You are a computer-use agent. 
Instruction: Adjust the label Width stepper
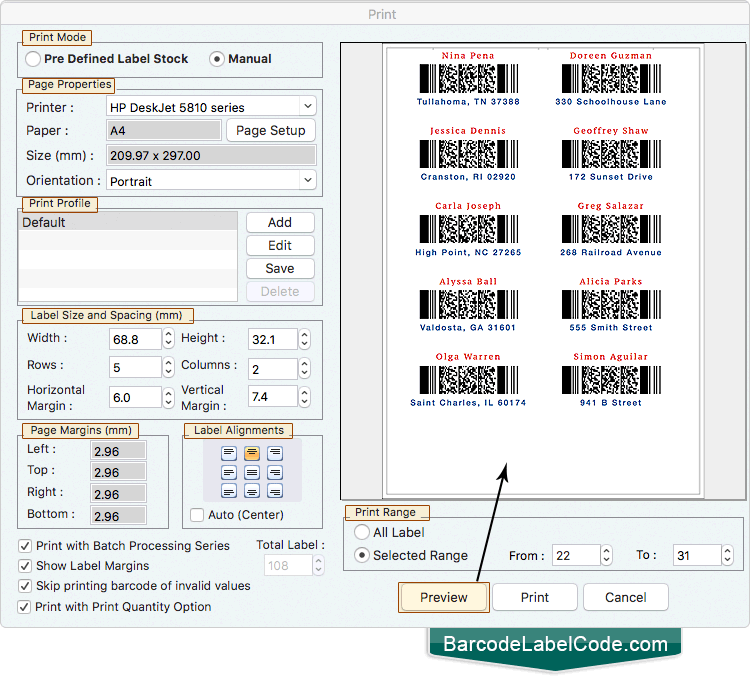click(x=168, y=339)
